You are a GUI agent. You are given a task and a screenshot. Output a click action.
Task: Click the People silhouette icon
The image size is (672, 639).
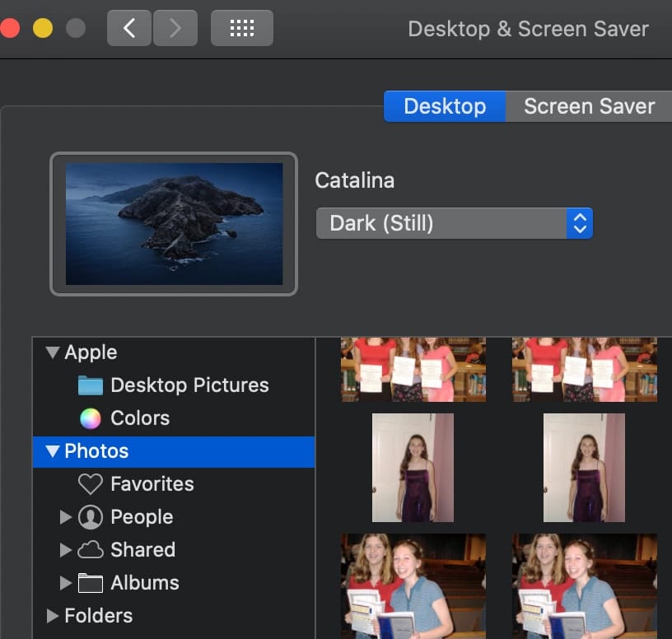91,517
